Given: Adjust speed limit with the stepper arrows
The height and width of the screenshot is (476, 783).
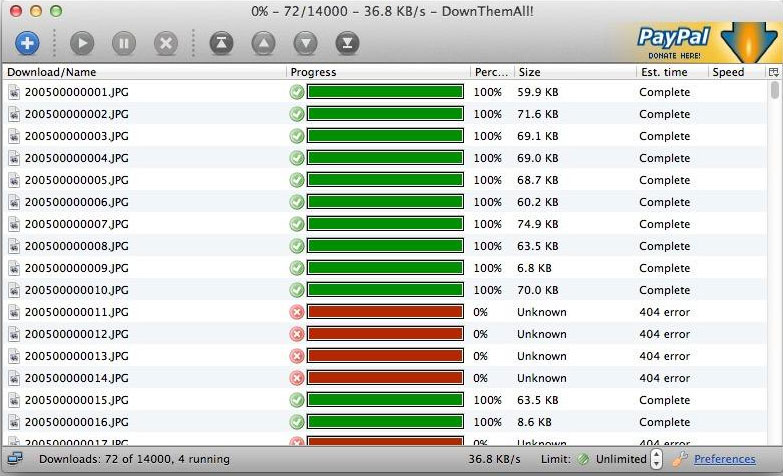Looking at the screenshot, I should (x=656, y=459).
